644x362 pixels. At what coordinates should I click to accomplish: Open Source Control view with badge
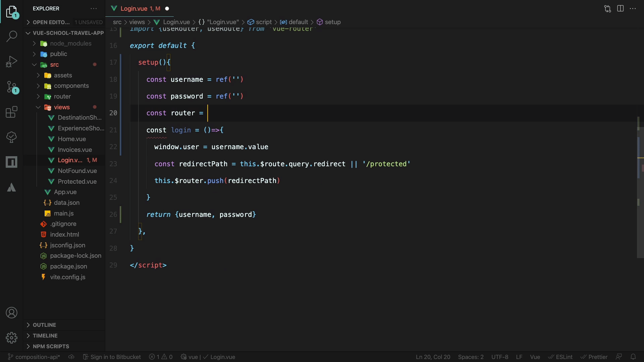tap(11, 87)
